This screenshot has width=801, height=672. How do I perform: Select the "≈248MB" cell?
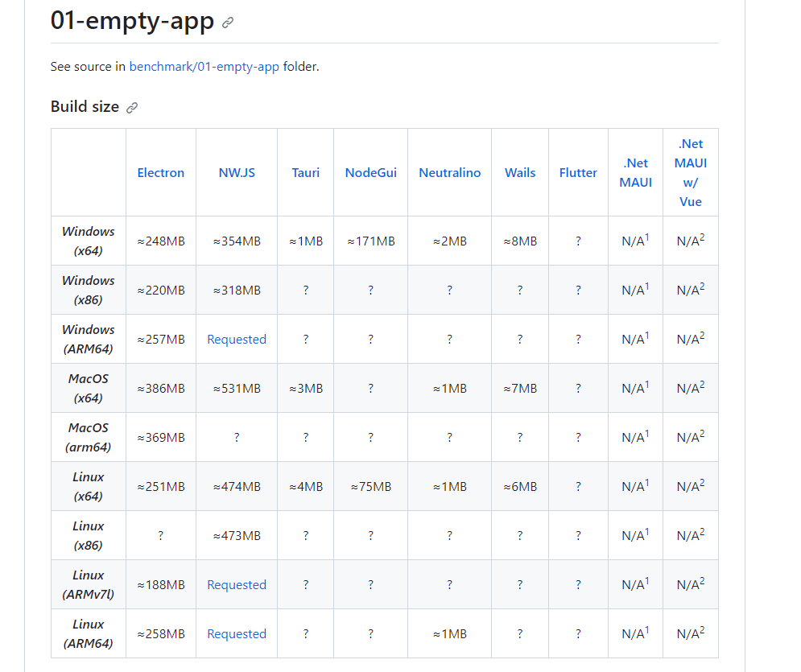161,241
